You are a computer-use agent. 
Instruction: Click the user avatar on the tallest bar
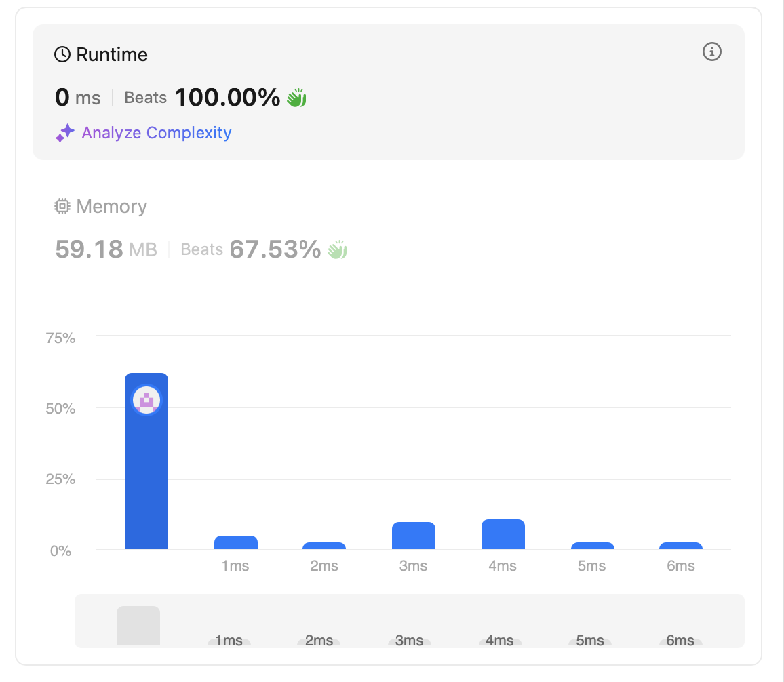pos(146,401)
